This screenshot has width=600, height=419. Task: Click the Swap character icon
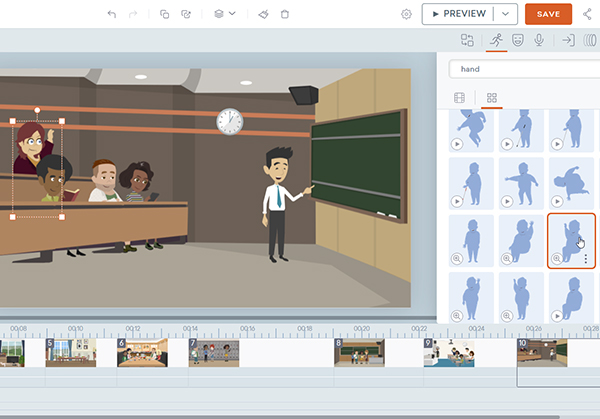[x=466, y=40]
